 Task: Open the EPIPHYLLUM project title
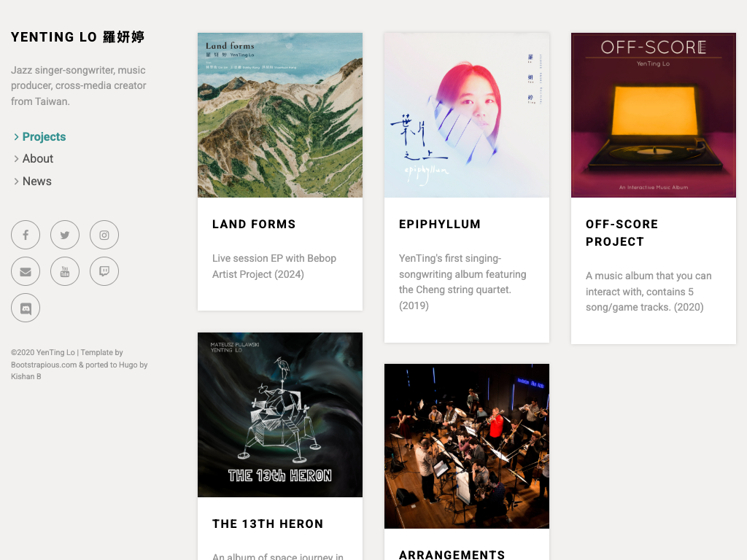(x=440, y=225)
